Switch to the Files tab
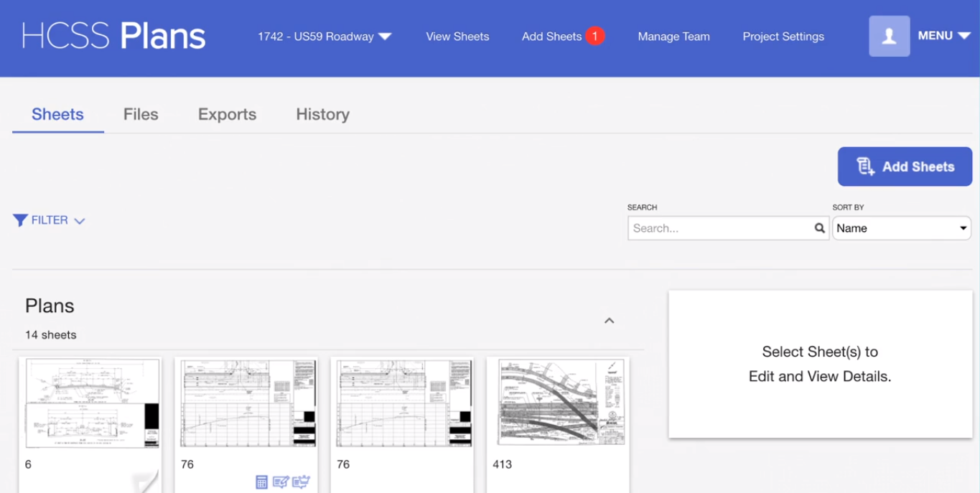Screen dimensions: 980x493 (141, 114)
